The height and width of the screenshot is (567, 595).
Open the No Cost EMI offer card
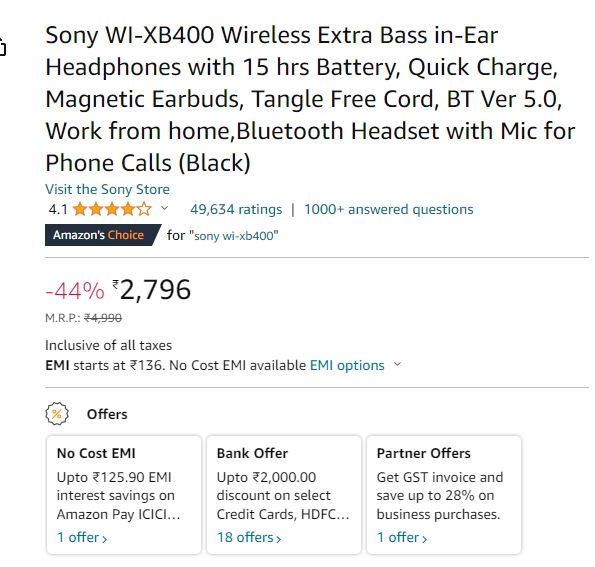pos(124,495)
